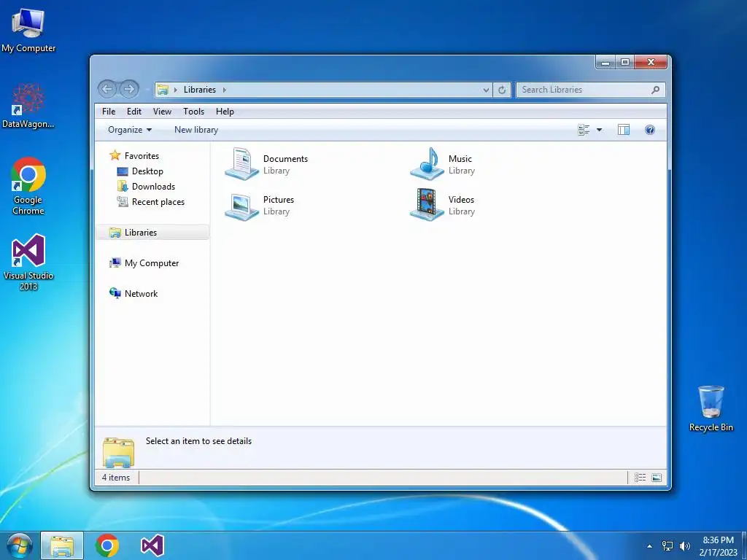Open Visual Studio 2013 desktop shortcut
Image resolution: width=747 pixels, height=560 pixels.
point(28,262)
